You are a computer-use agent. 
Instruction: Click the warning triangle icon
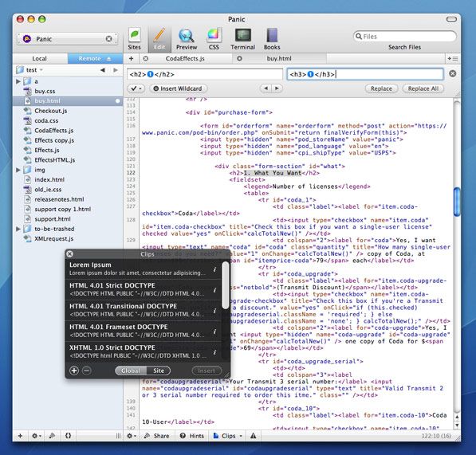click(254, 436)
